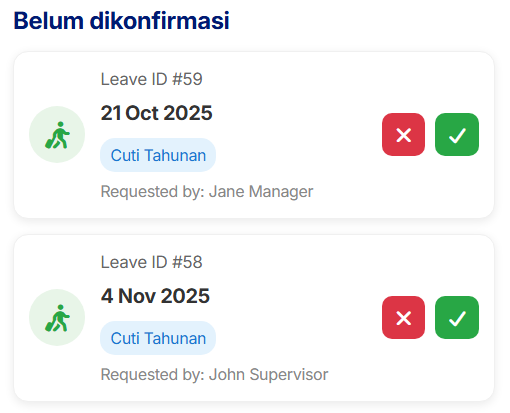510x413 pixels.
Task: Open the Leave ID #58 label
Action: 151,262
